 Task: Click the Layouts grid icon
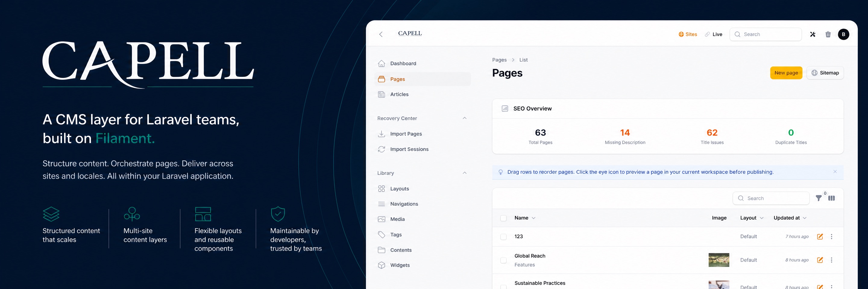tap(382, 189)
